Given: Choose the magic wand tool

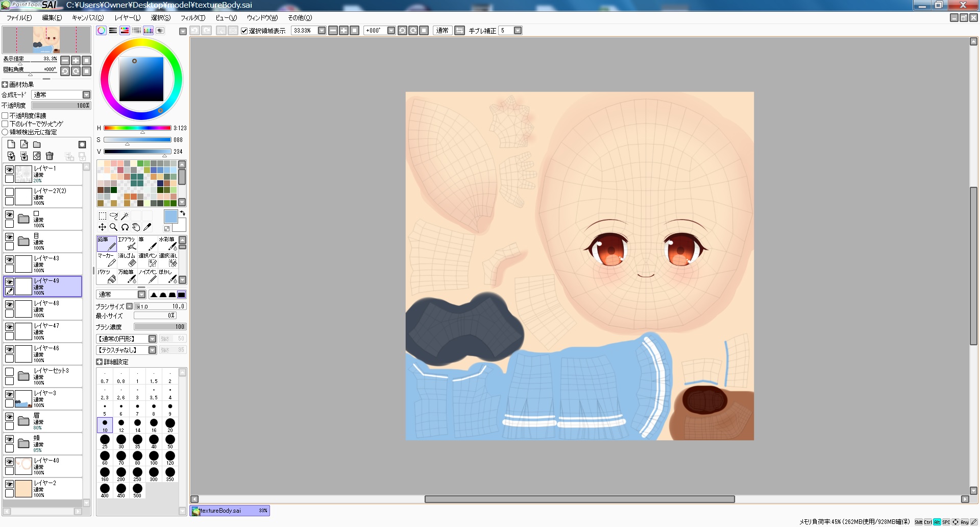Looking at the screenshot, I should 125,216.
